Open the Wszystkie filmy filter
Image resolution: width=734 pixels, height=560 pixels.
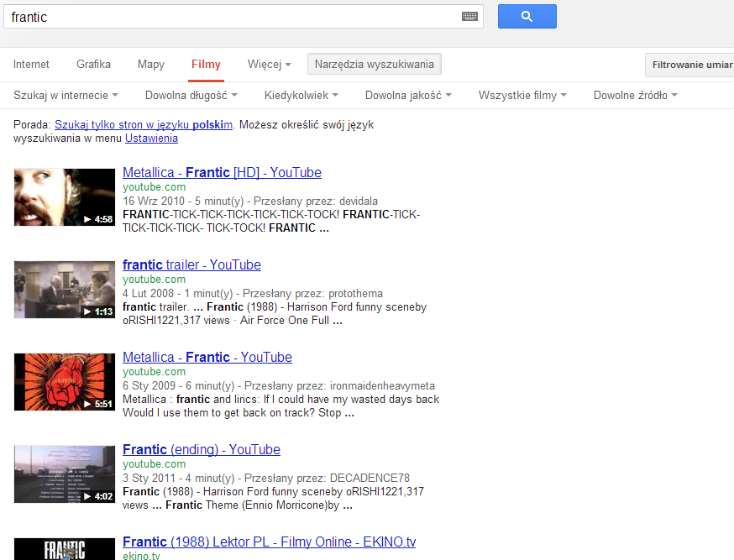pos(522,95)
